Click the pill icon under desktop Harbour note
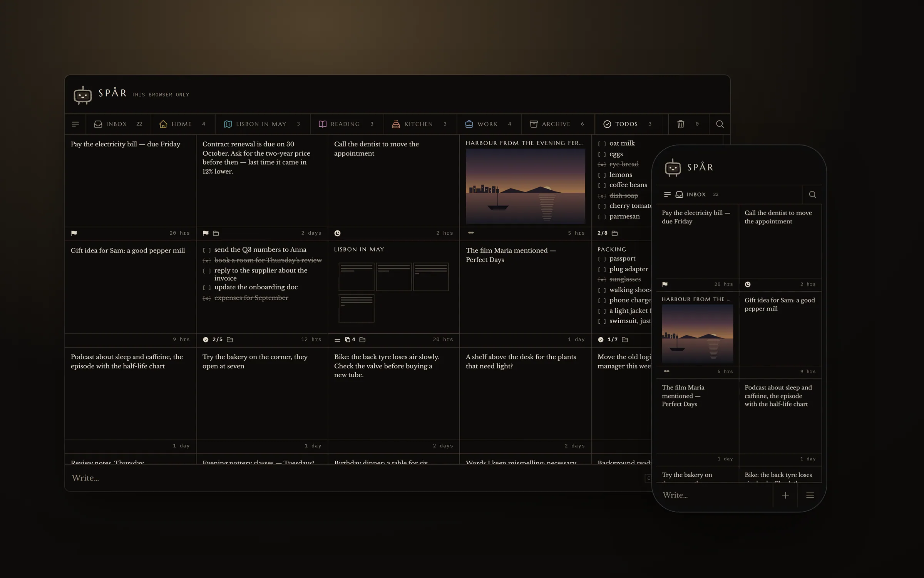This screenshot has width=924, height=578. click(471, 232)
